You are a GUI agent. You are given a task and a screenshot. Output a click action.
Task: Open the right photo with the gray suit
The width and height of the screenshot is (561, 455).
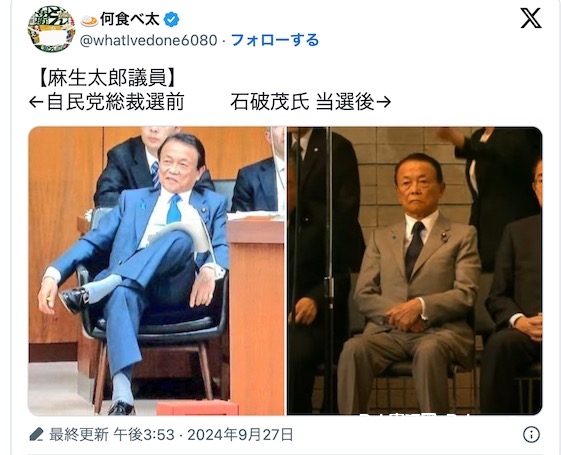[415, 271]
